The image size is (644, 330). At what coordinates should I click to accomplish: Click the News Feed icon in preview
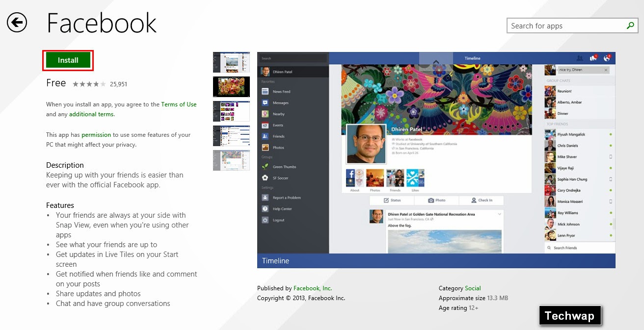pos(265,92)
